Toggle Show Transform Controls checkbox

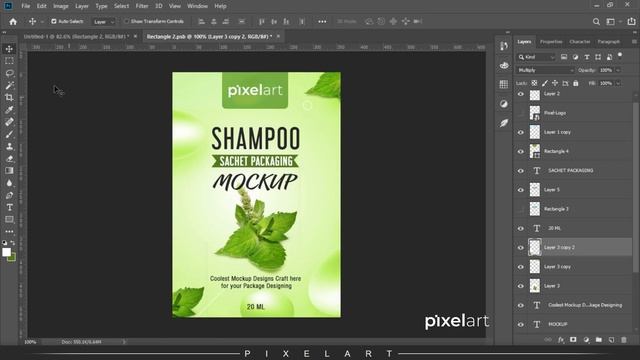coord(127,21)
